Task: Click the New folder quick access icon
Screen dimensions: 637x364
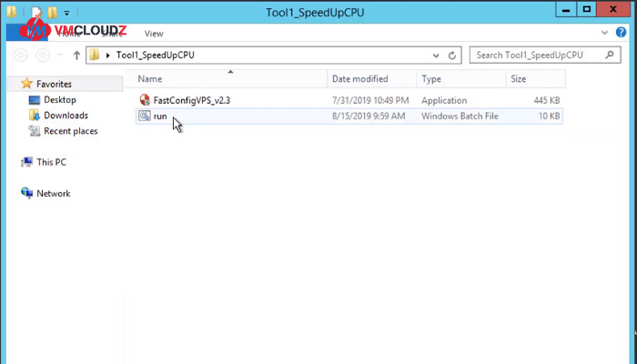Action: coord(52,13)
